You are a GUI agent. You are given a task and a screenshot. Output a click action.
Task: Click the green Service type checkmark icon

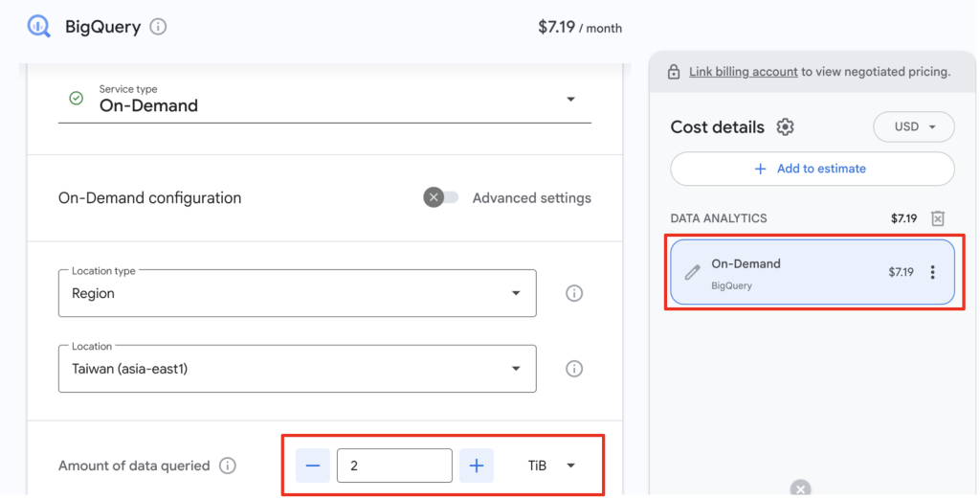[77, 99]
